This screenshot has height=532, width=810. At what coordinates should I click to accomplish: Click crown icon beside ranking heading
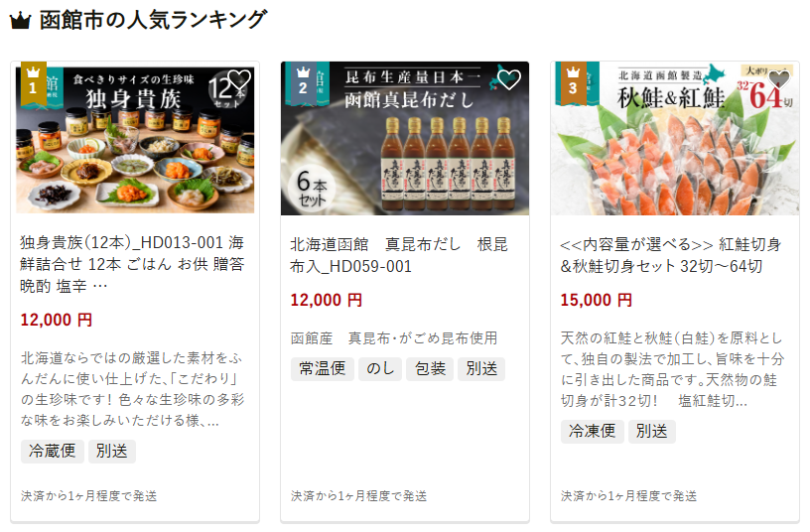point(20,21)
